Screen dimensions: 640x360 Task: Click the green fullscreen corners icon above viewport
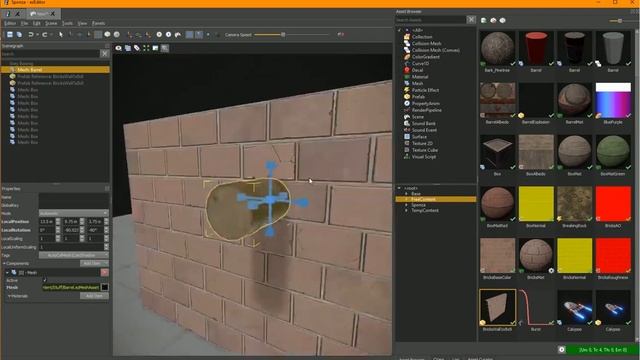point(146,48)
